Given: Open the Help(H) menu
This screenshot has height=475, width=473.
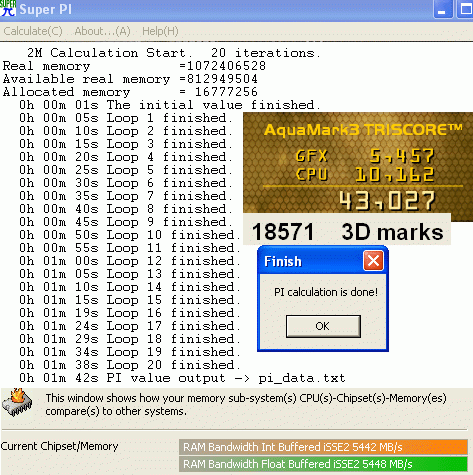Looking at the screenshot, I should (x=160, y=31).
